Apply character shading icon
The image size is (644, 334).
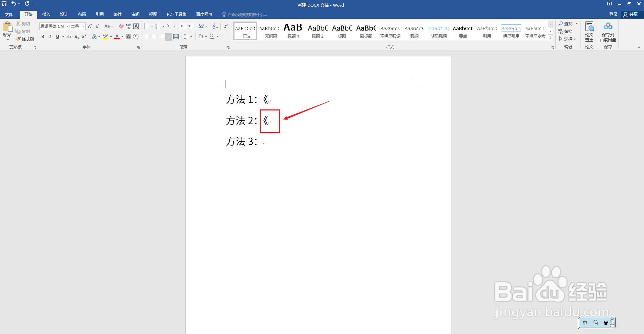(128, 37)
